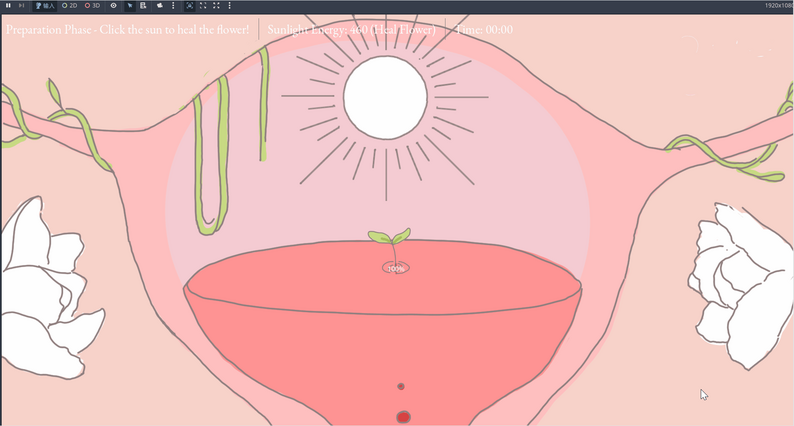
Task: Select the stretch to fit icon
Action: [x=216, y=6]
